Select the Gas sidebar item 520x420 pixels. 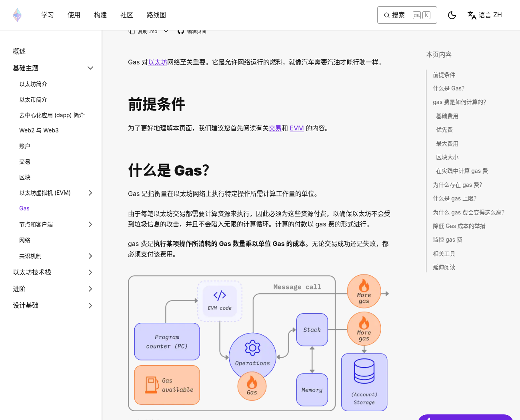click(x=24, y=208)
